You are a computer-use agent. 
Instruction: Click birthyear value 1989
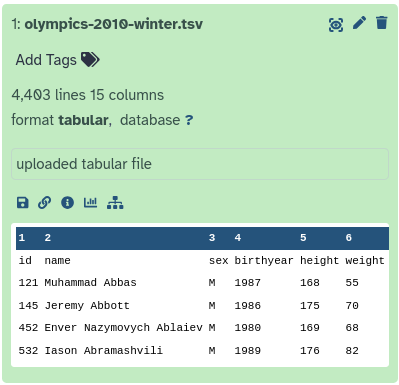pyautogui.click(x=248, y=350)
